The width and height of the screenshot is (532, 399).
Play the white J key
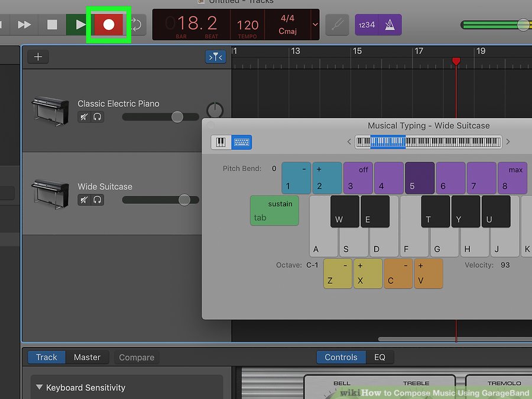[505, 242]
